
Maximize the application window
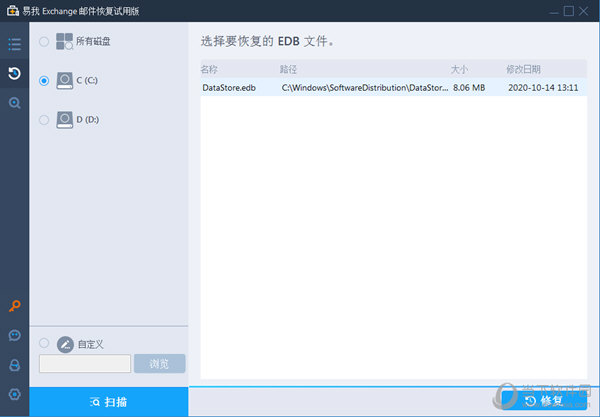[569, 11]
